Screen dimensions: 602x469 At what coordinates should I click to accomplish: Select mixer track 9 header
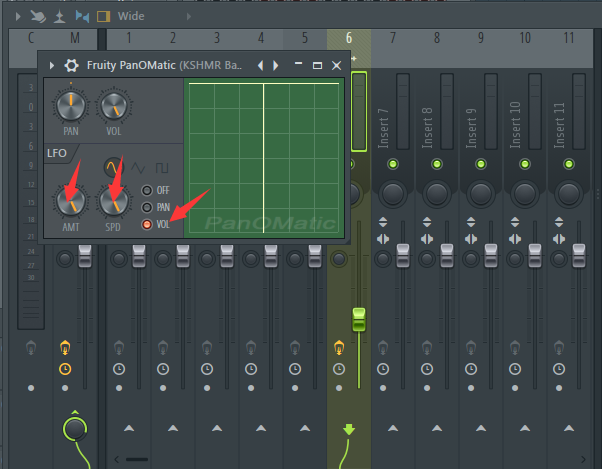pos(480,38)
